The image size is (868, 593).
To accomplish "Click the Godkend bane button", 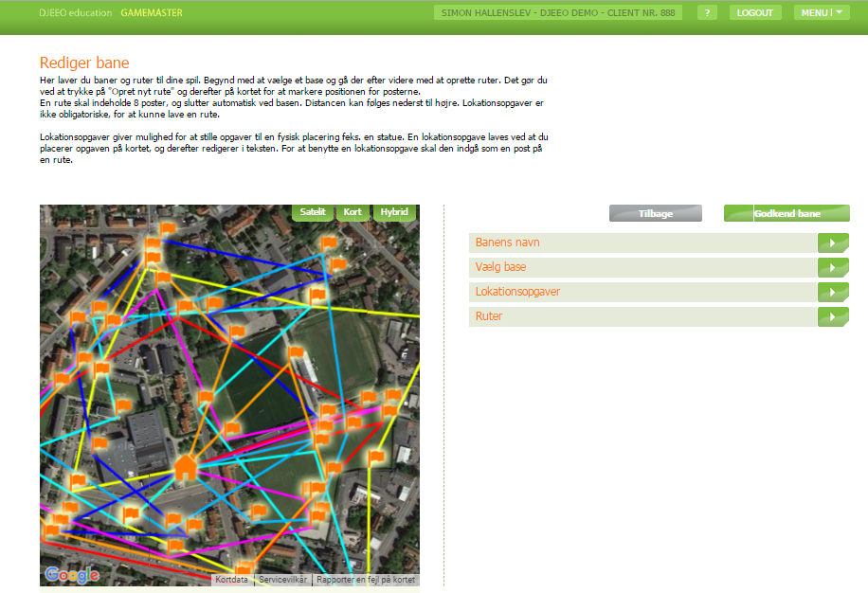I will coord(787,213).
